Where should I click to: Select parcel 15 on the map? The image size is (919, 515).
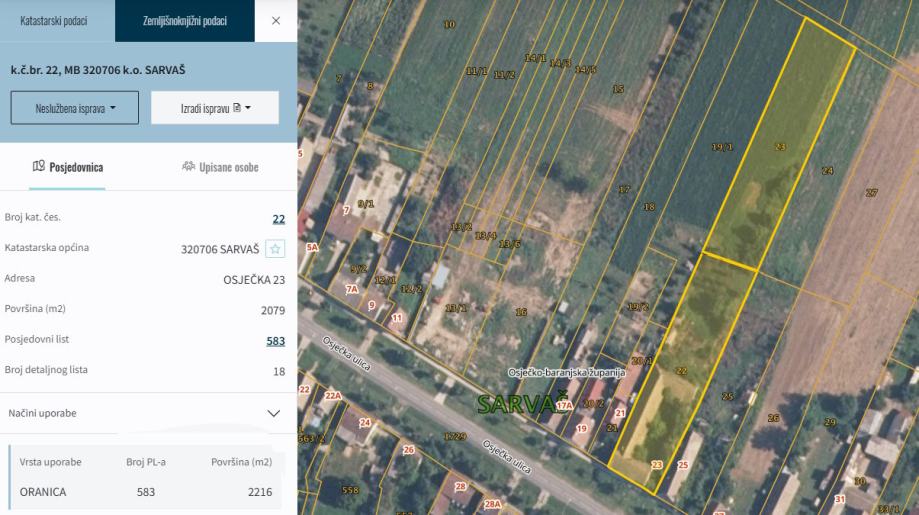tap(618, 89)
